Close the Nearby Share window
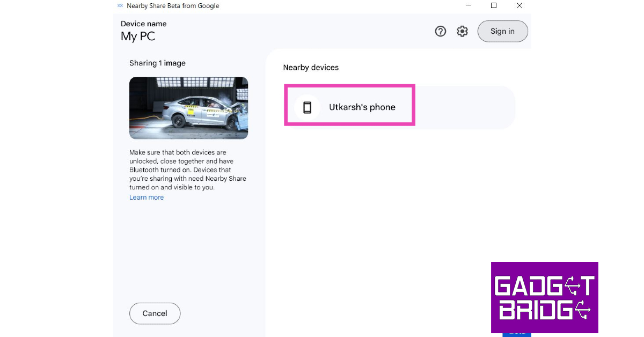 tap(519, 6)
